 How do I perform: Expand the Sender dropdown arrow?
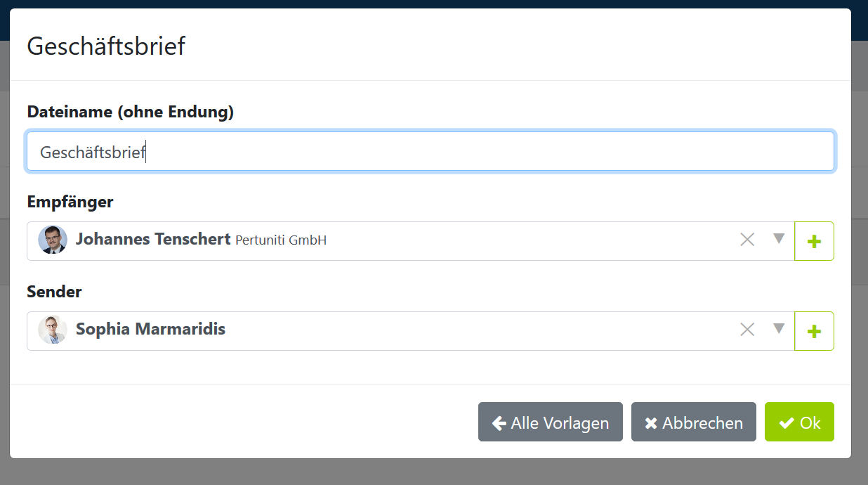778,328
